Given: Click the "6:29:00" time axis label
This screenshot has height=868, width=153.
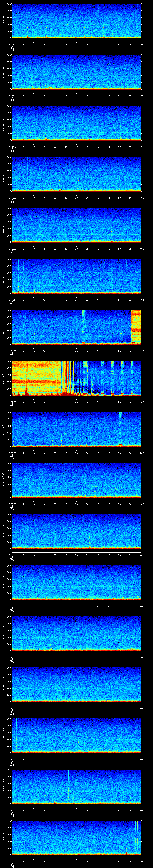Looking at the screenshot, I should pyautogui.click(x=12, y=810).
